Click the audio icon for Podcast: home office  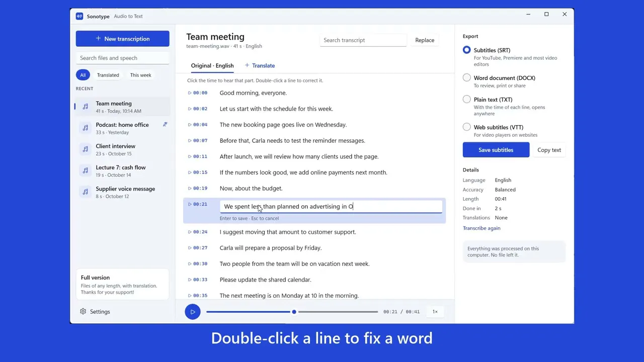click(x=85, y=128)
